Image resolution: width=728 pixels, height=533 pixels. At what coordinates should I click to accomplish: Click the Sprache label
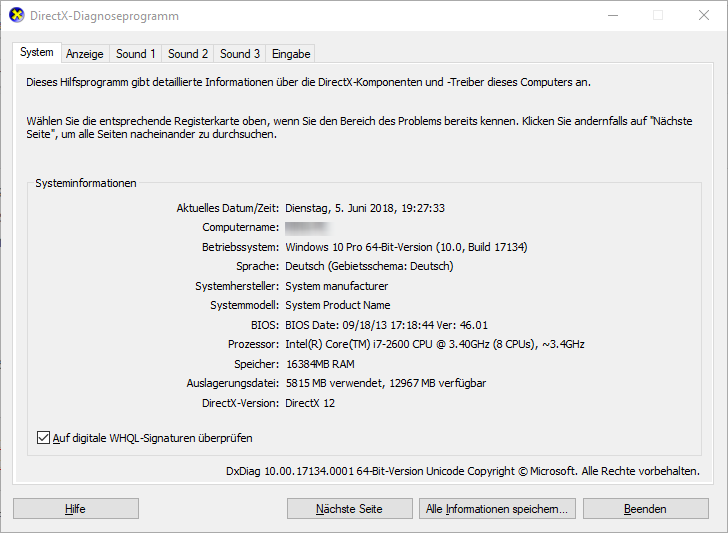click(x=257, y=266)
